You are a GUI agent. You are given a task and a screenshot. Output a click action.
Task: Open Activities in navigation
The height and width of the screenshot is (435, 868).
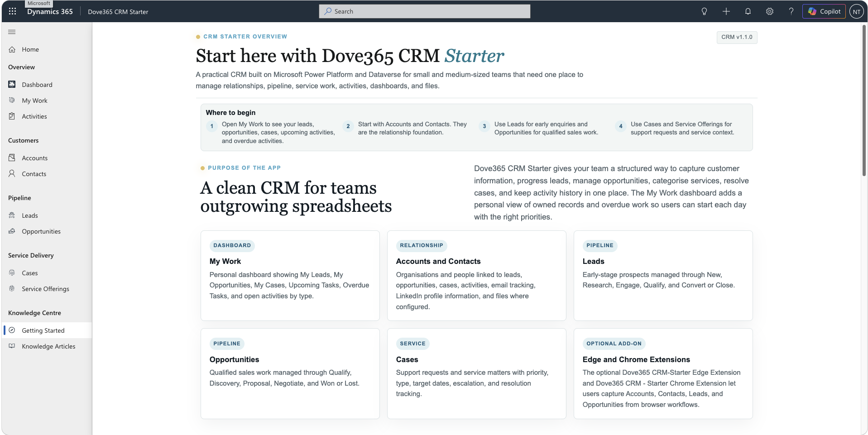tap(47, 116)
